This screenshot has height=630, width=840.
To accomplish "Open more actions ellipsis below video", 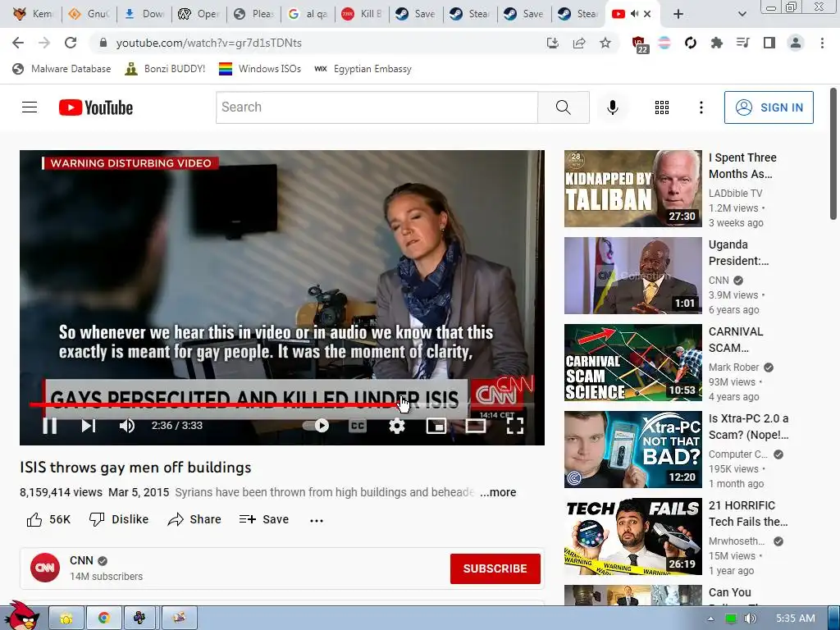I will pos(317,520).
